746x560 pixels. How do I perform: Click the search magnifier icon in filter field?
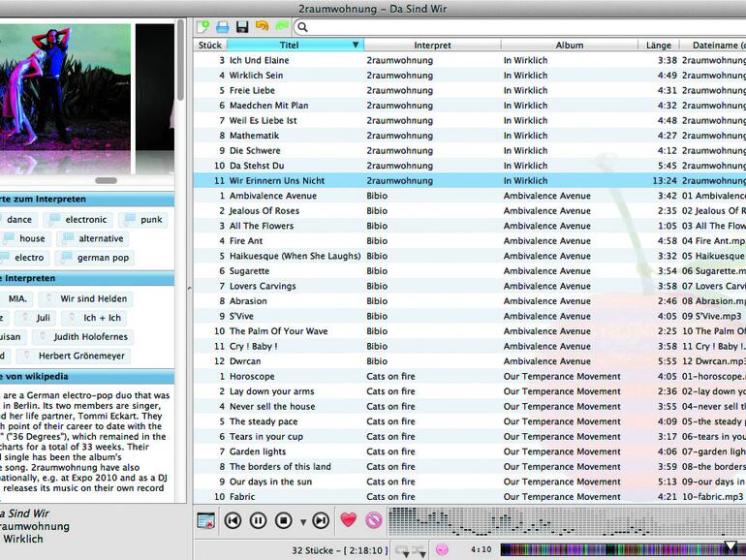point(302,26)
